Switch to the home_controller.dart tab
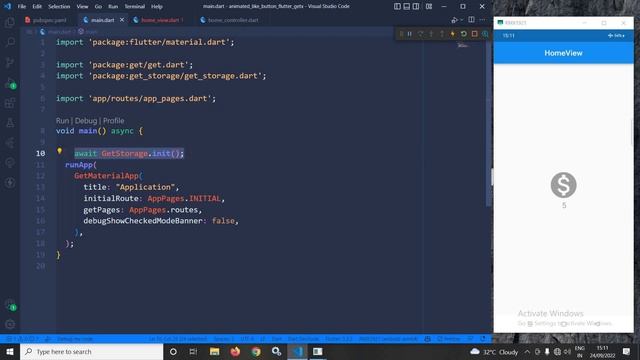The height and width of the screenshot is (360, 640). [232, 20]
